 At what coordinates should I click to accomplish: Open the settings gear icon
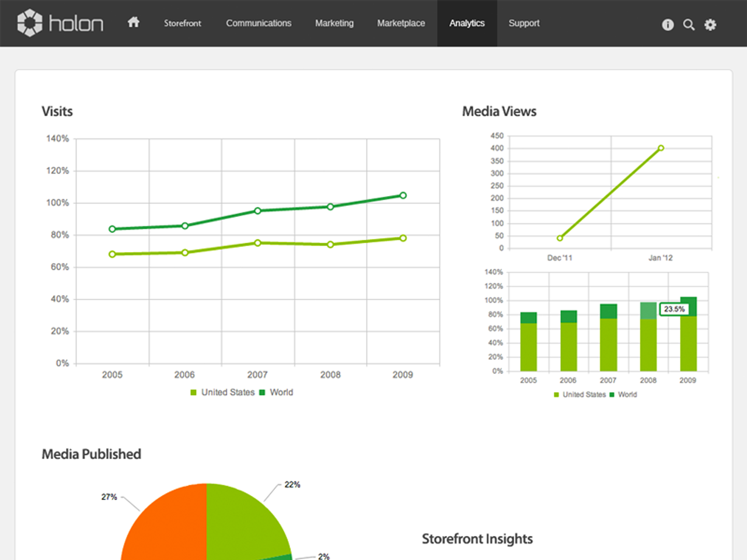click(710, 24)
